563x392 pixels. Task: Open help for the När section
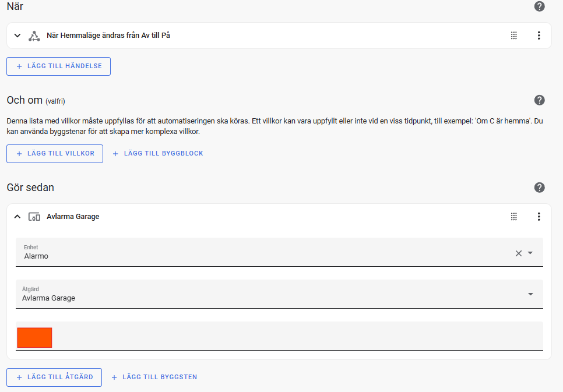point(539,6)
